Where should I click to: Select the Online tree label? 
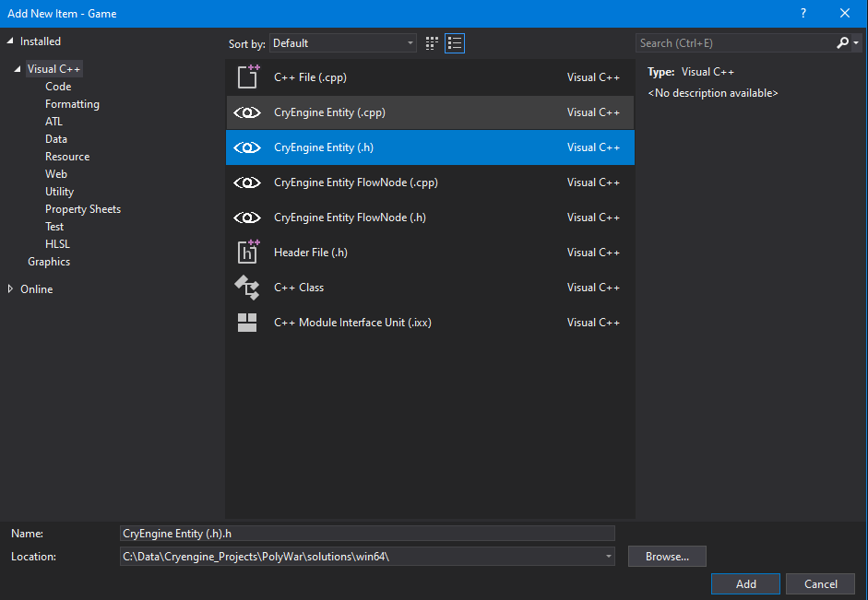click(37, 289)
